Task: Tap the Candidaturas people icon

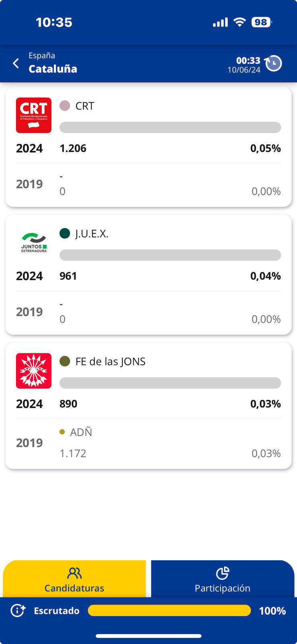Action: (74, 573)
